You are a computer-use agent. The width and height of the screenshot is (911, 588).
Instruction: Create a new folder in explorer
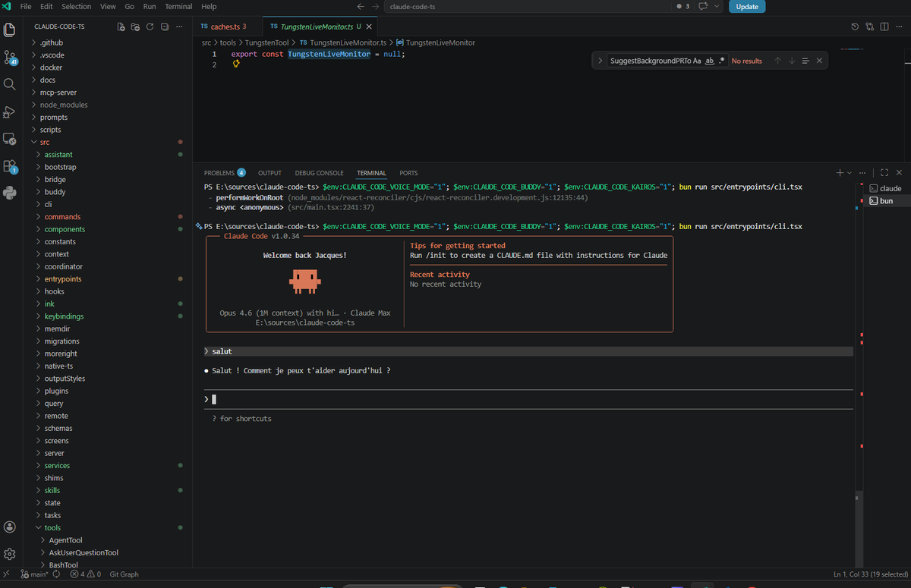135,27
